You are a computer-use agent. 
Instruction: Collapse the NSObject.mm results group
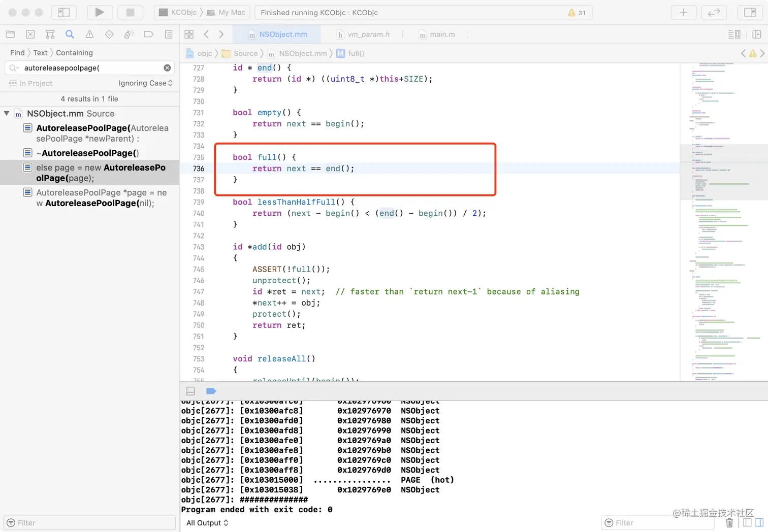tap(7, 114)
